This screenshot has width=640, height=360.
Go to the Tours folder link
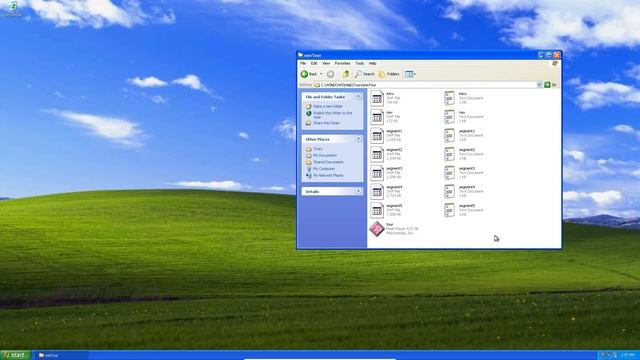[318, 149]
